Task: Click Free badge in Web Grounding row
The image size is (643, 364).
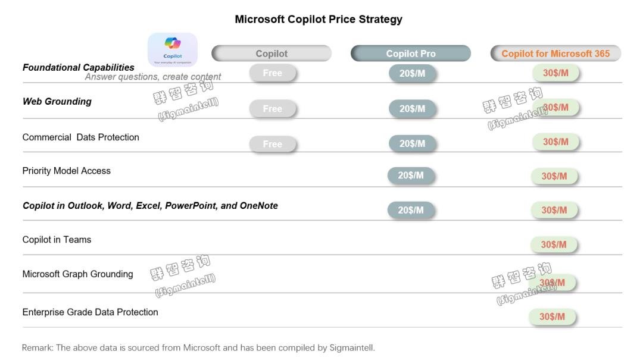Action: coord(272,108)
